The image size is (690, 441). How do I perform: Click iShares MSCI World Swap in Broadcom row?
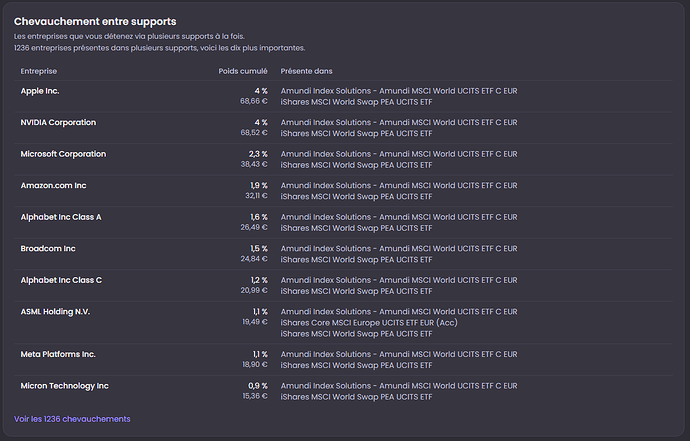tap(356, 260)
